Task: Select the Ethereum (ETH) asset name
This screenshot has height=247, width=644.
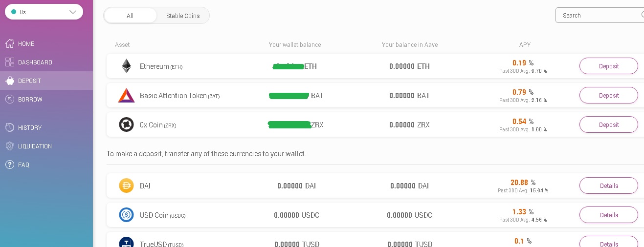Action: click(x=161, y=66)
